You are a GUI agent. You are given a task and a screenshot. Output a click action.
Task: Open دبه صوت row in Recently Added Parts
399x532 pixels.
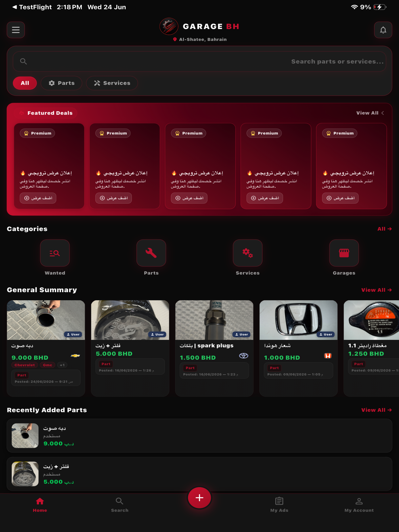pyautogui.click(x=199, y=436)
